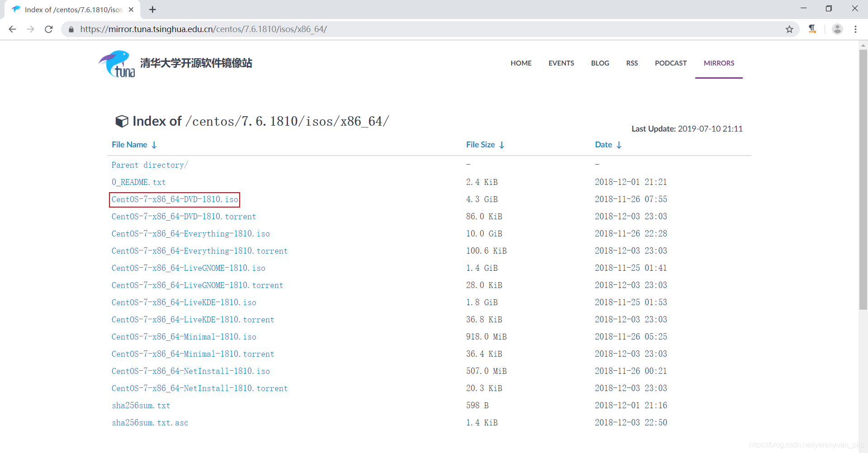868x453 pixels.
Task: Open the HOME nav item
Action: point(521,63)
